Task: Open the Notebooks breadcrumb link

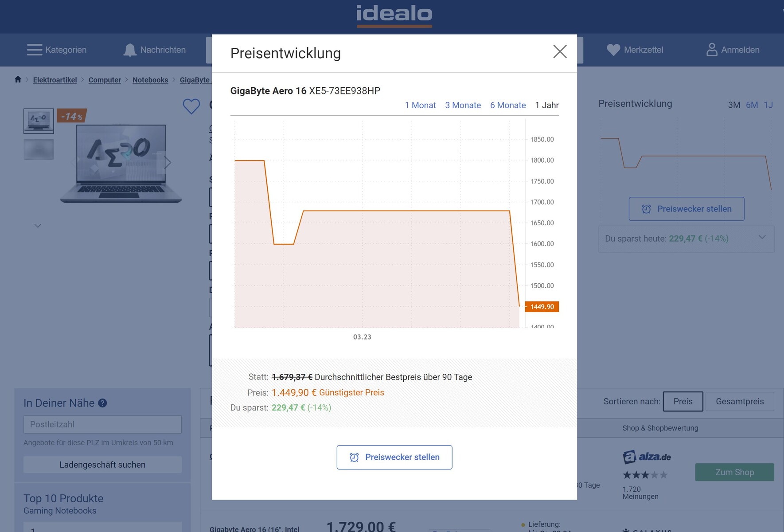Action: point(150,80)
